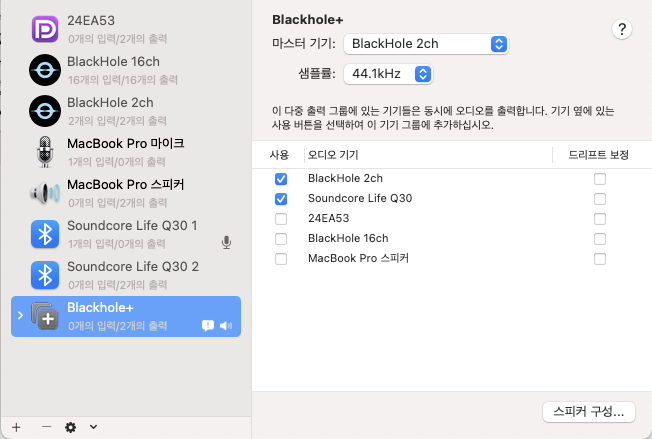Select MacBook Pro 스피커 name in sidebar list
This screenshot has height=439, width=652.
coord(126,184)
